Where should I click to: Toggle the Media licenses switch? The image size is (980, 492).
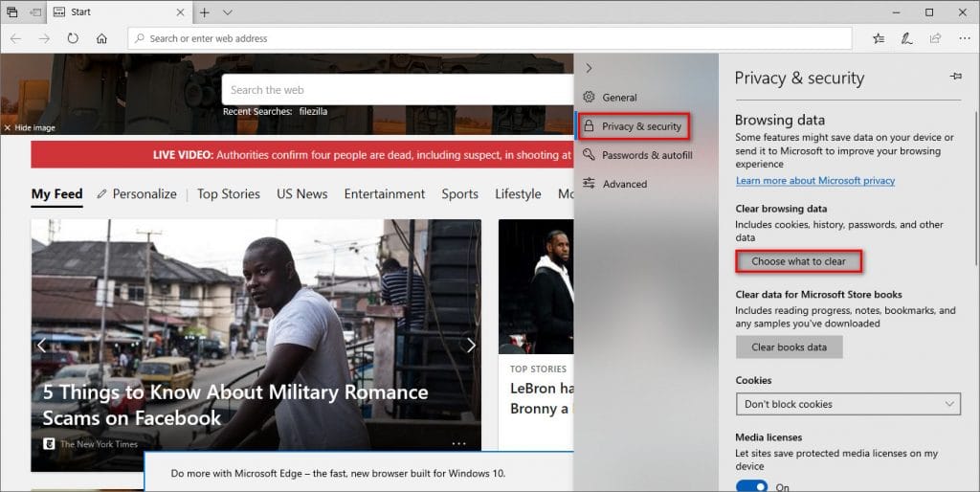tap(751, 486)
